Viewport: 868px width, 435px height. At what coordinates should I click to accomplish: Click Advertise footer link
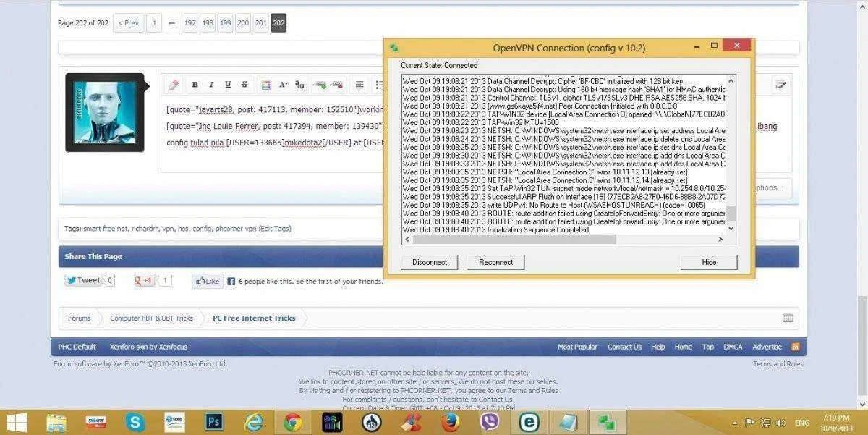point(767,347)
